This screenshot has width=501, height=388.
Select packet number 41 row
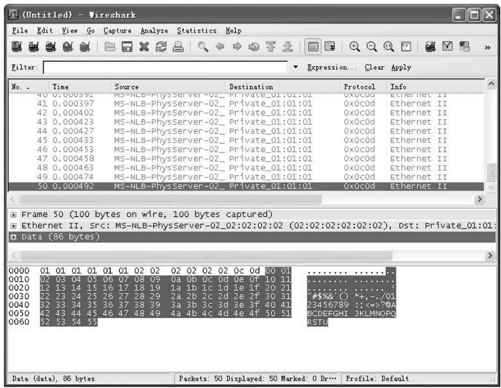coord(247,104)
